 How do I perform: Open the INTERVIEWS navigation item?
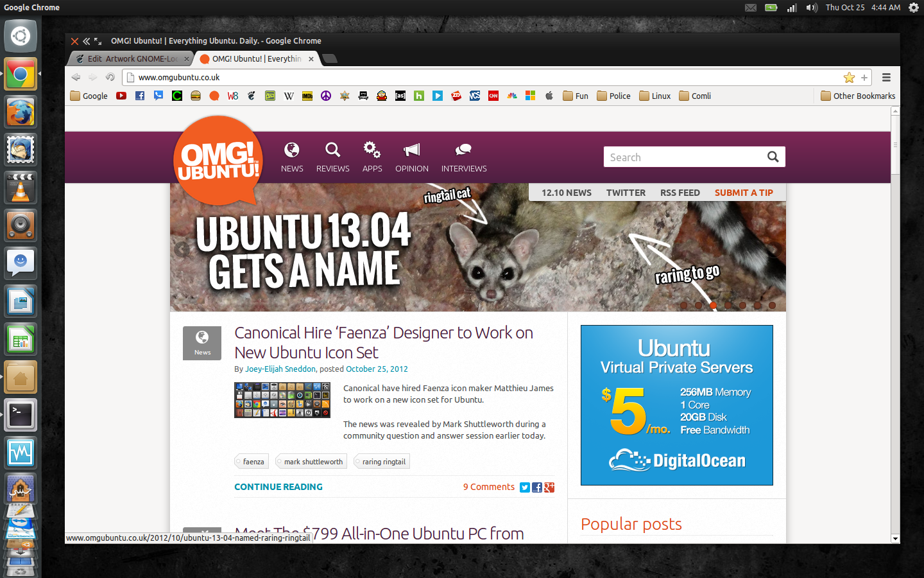coord(464,157)
